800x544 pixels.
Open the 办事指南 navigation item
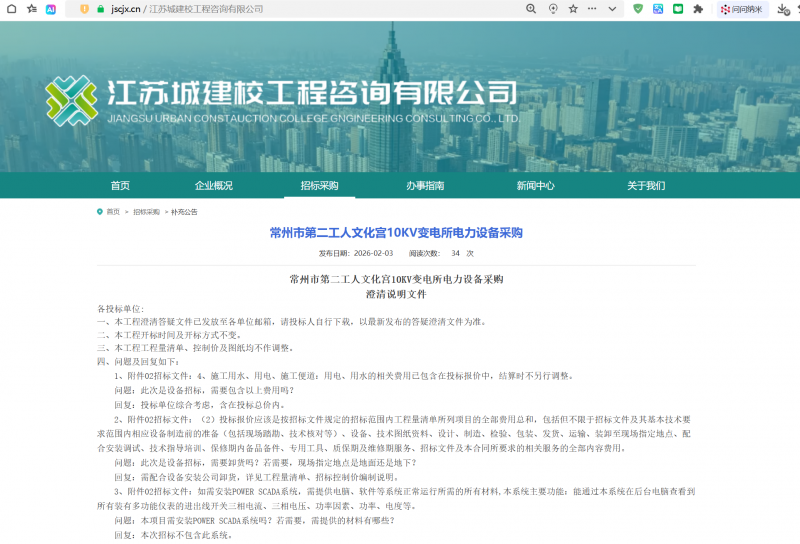pos(425,185)
